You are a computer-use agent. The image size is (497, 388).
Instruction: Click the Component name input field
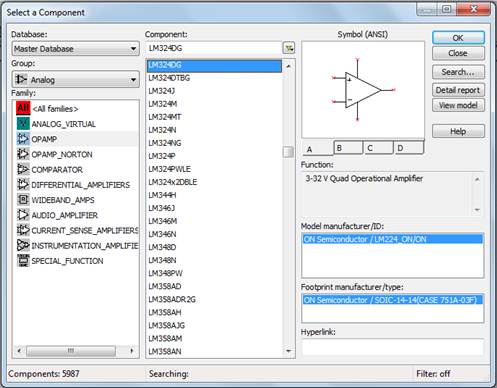(x=214, y=48)
